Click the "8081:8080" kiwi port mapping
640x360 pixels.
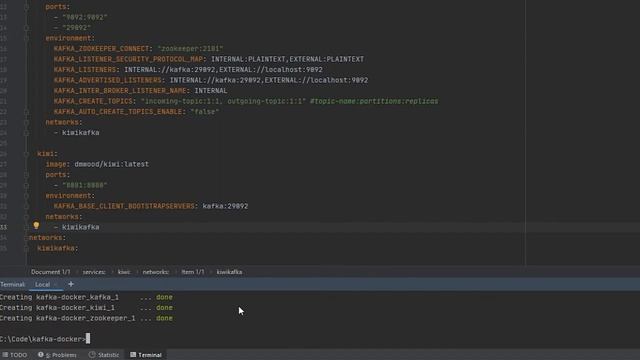point(85,185)
